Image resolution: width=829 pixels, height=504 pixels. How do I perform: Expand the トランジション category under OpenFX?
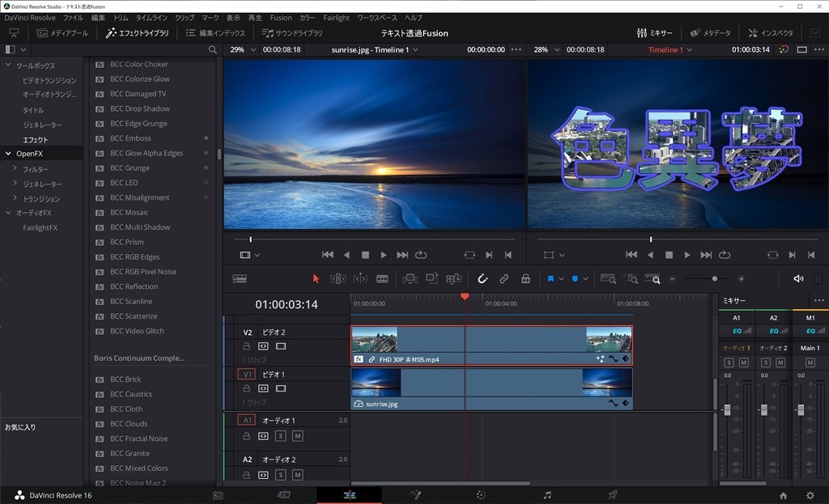point(15,198)
